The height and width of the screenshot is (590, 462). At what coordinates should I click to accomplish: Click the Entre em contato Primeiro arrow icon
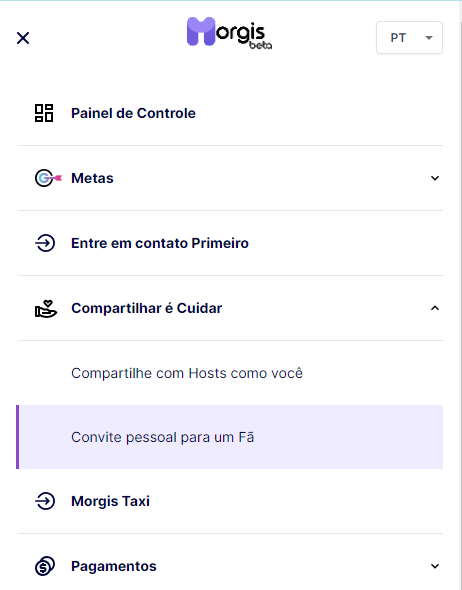click(x=45, y=243)
